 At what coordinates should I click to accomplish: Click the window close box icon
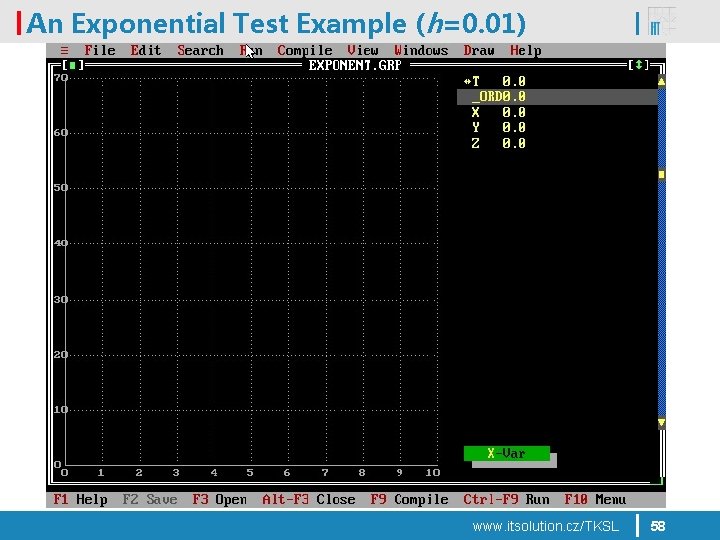73,65
